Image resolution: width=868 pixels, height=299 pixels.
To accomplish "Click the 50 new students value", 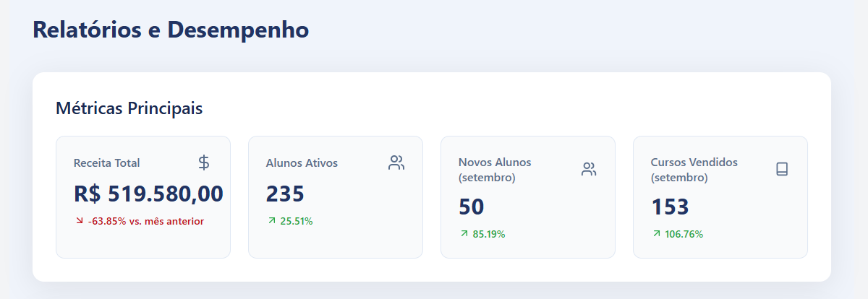I will pyautogui.click(x=471, y=207).
